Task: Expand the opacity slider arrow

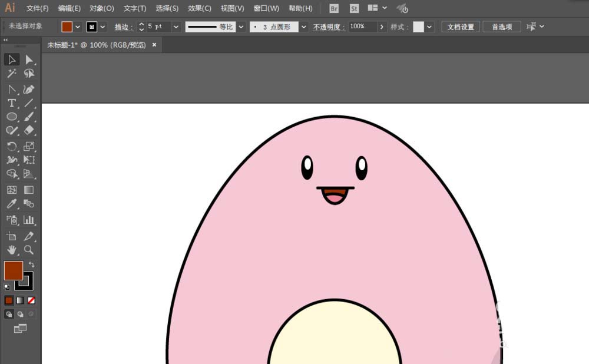Action: pos(382,27)
